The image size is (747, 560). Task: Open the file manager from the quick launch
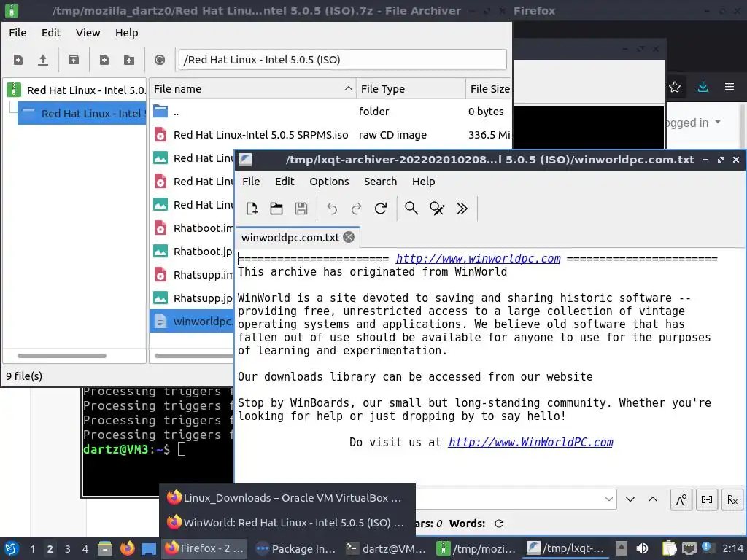(x=105, y=548)
